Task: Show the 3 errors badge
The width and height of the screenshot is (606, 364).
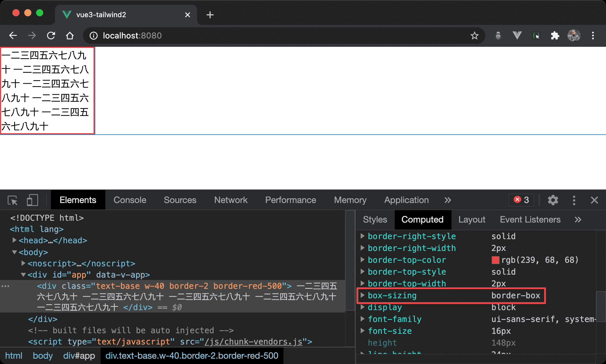Action: click(521, 200)
